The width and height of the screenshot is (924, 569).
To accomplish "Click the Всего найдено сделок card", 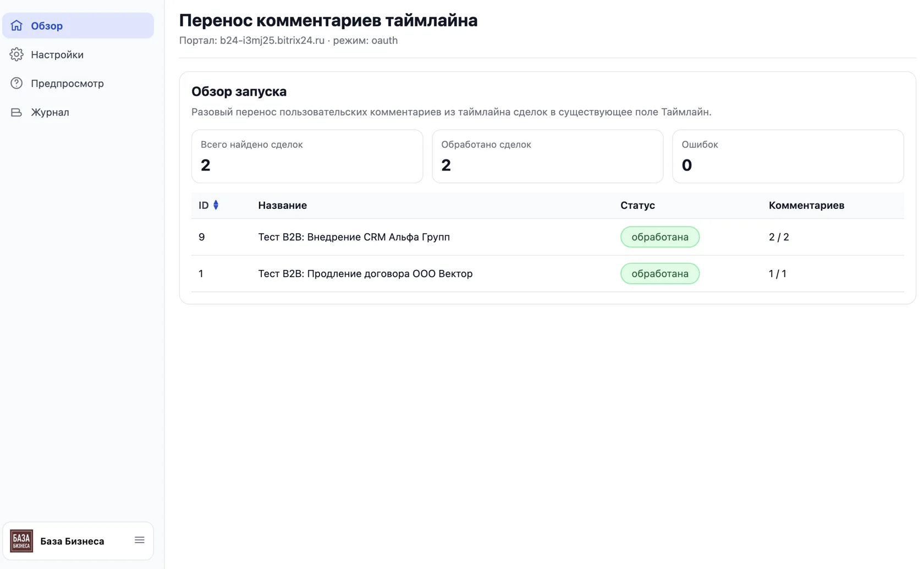I will point(307,156).
